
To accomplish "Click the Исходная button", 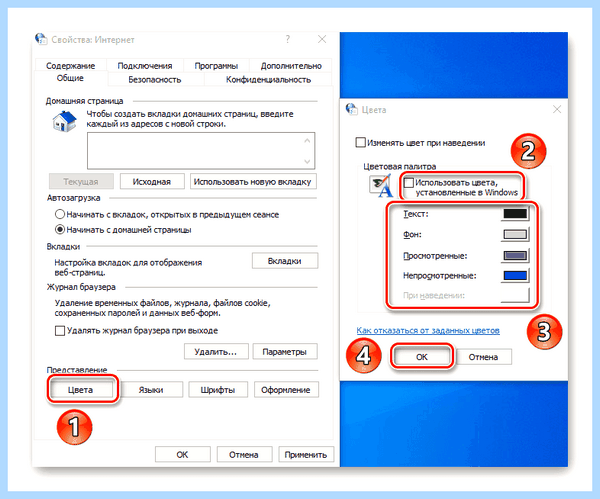I will point(152,181).
